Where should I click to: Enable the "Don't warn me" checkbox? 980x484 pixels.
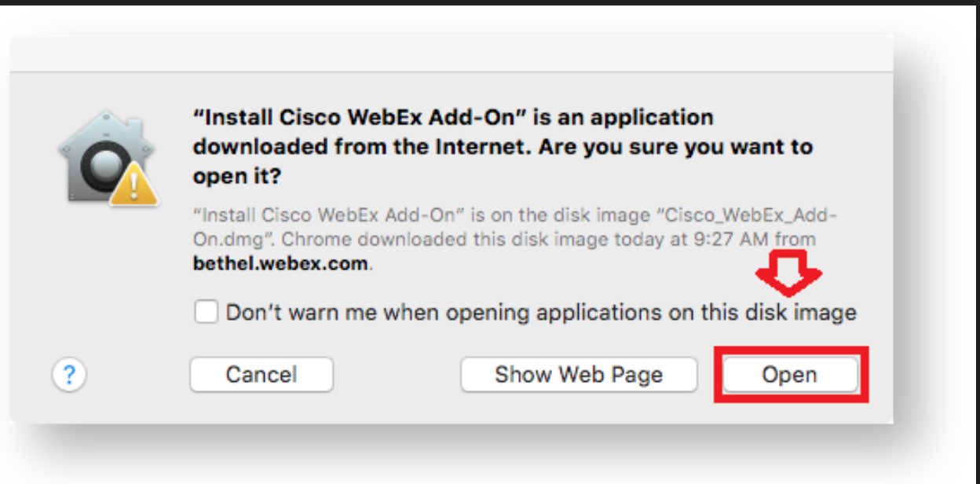(x=207, y=313)
